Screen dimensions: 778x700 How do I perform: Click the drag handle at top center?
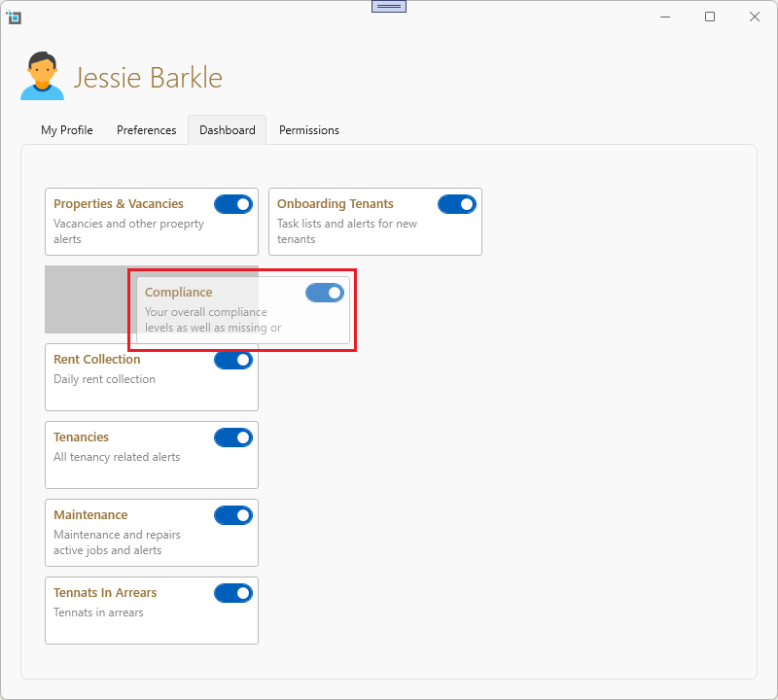[389, 6]
